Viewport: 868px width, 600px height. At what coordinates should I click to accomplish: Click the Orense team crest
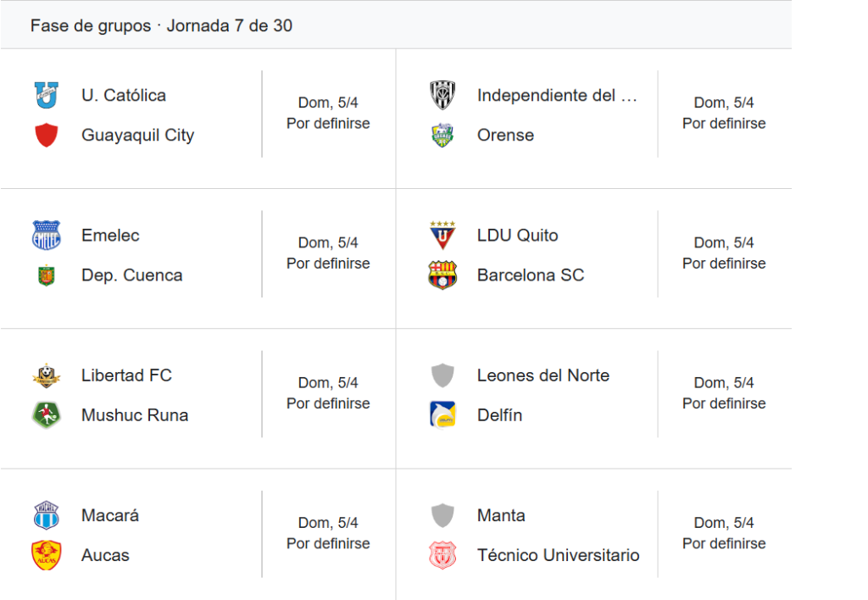(442, 135)
